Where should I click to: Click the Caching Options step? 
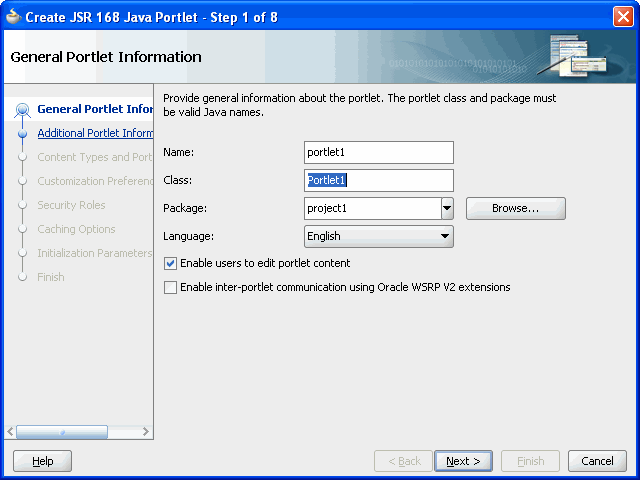tap(76, 229)
